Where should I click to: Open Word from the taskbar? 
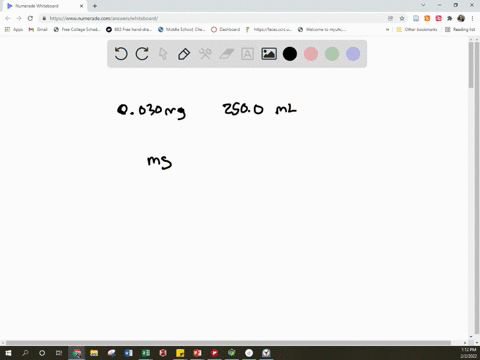pos(129,353)
